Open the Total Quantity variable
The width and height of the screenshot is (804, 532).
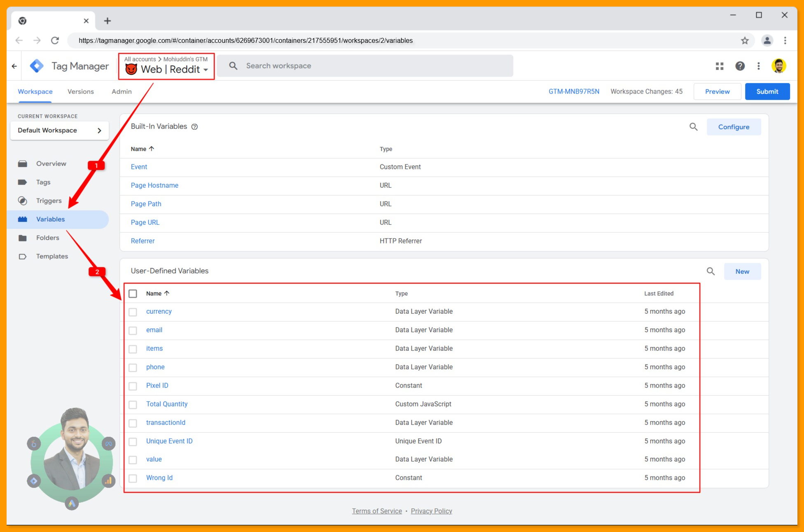[166, 404]
